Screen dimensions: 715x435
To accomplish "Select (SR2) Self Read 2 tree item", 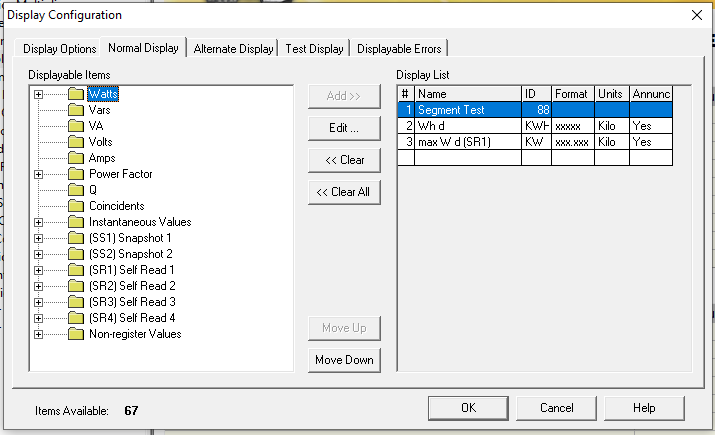I will 132,286.
